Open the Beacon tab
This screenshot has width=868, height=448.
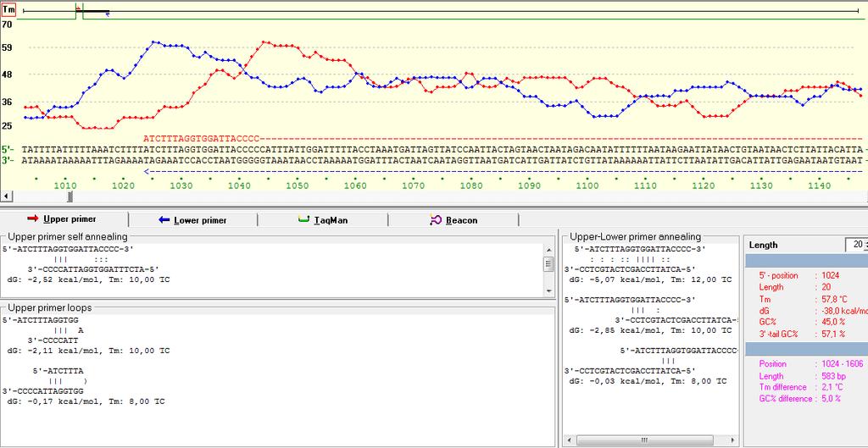point(453,220)
